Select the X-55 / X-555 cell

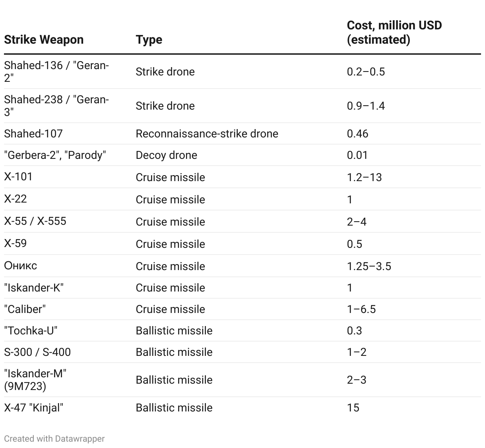pyautogui.click(x=35, y=221)
